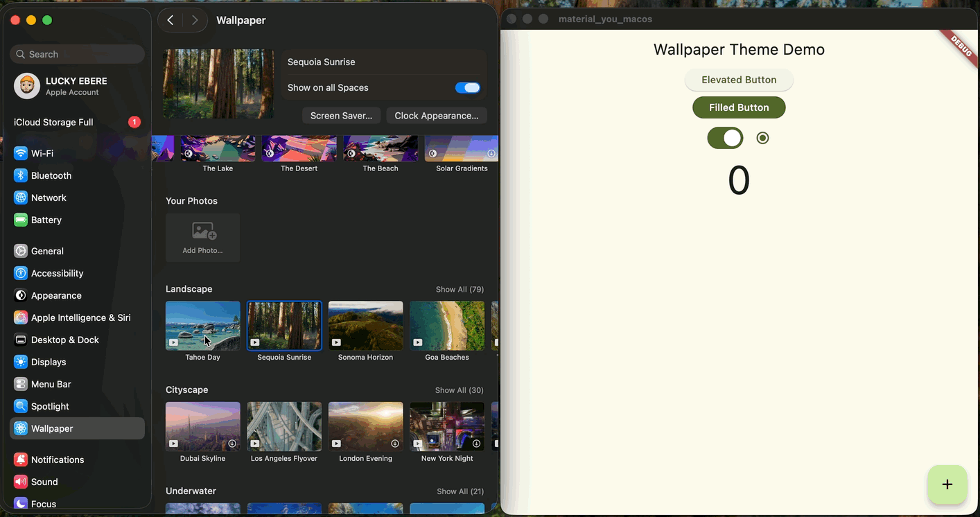Image resolution: width=980 pixels, height=517 pixels.
Task: Click the material_you_macos window title
Action: (x=605, y=19)
